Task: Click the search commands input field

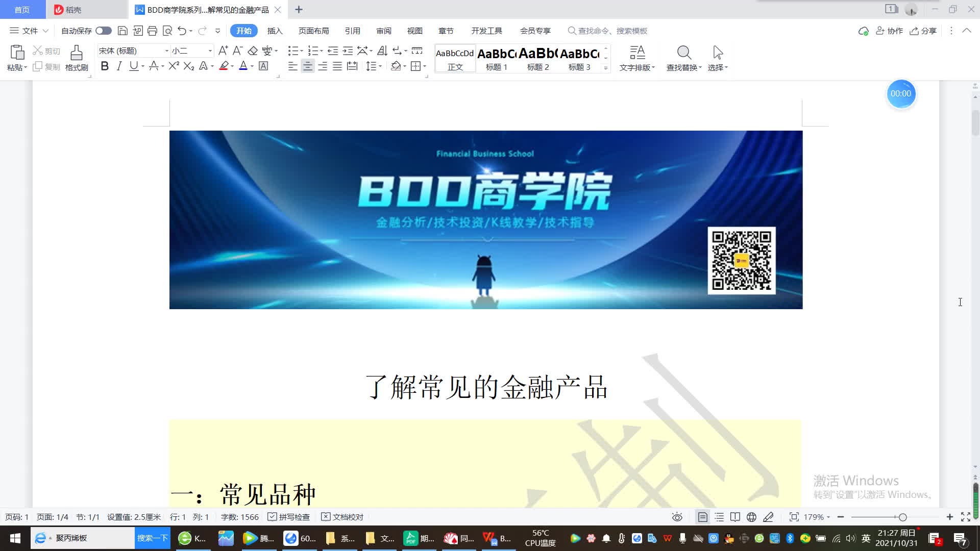Action: (612, 31)
